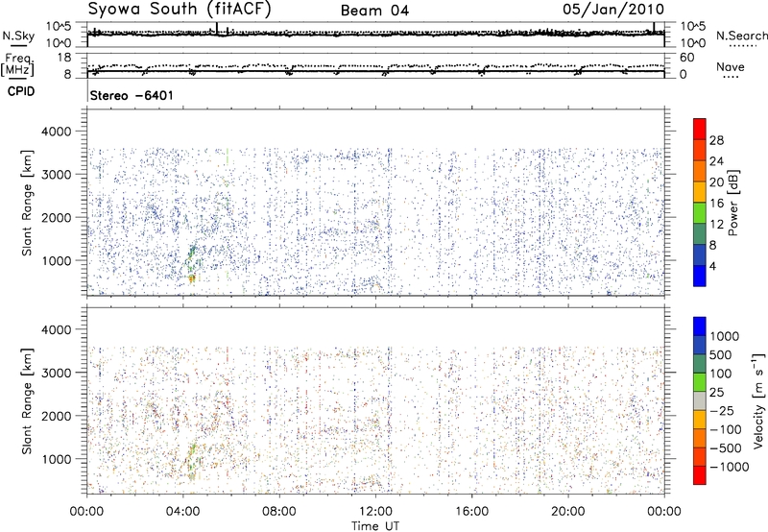This screenshot has width=768, height=532.
Task: Click the 2000 tick in velocity panel
Action: [x=59, y=416]
